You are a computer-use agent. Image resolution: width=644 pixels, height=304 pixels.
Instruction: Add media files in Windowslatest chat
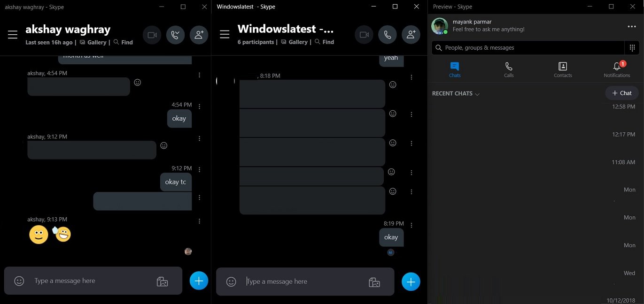tap(374, 282)
